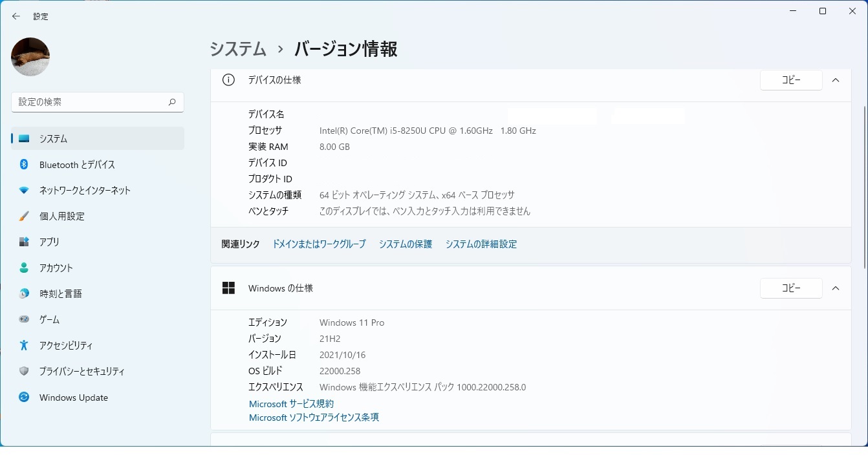Screen dimensions: 868x466
Task: Select the バージョン情報 page title
Action: point(346,49)
